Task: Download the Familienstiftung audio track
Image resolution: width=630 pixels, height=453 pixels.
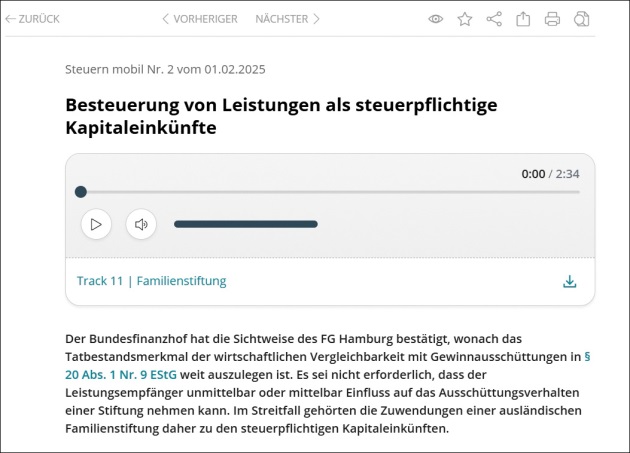Action: (x=569, y=281)
